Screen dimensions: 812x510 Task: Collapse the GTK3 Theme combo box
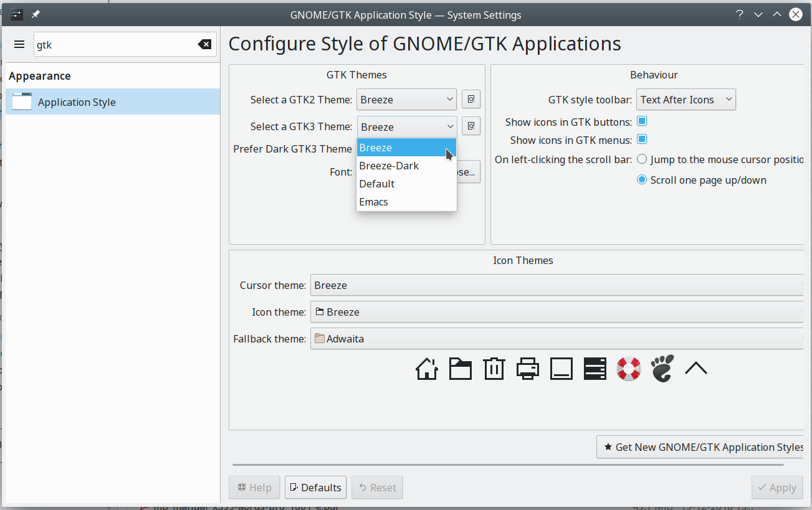pos(407,126)
